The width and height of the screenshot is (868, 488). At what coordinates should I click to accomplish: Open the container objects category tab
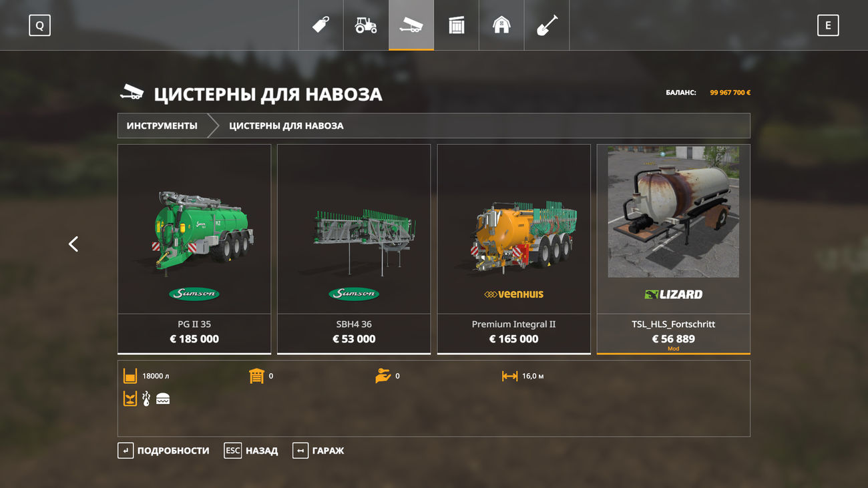456,25
